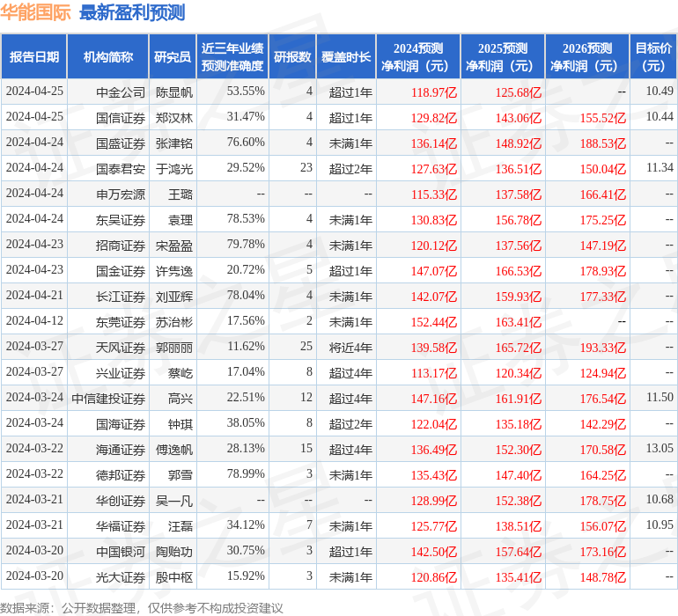Screen dimensions: 678x616
Task: Select institution 国泰君安
Action: pyautogui.click(x=121, y=169)
